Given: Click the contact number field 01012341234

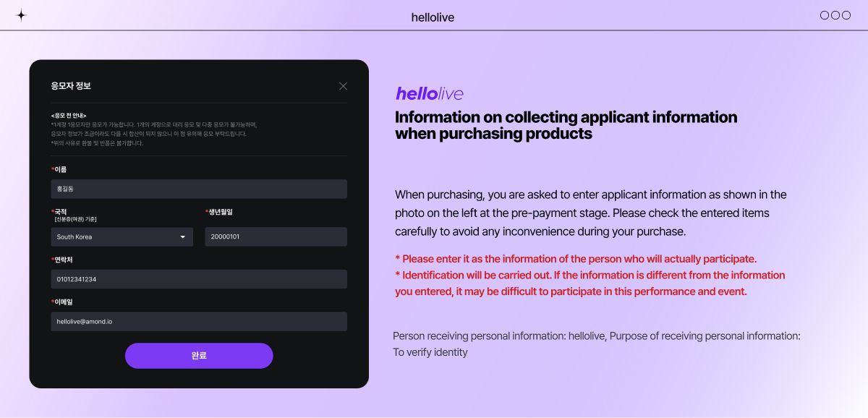Looking at the screenshot, I should (x=199, y=279).
